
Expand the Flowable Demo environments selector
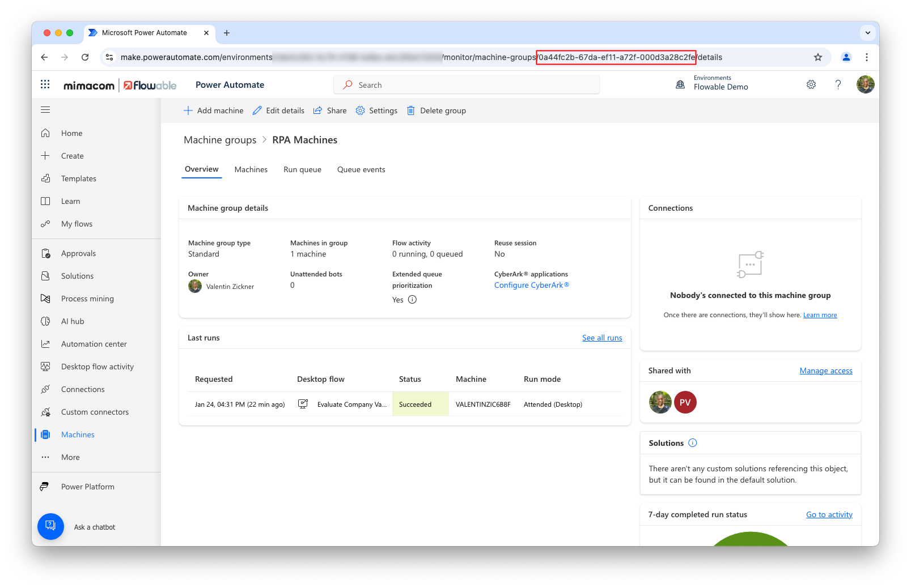720,84
